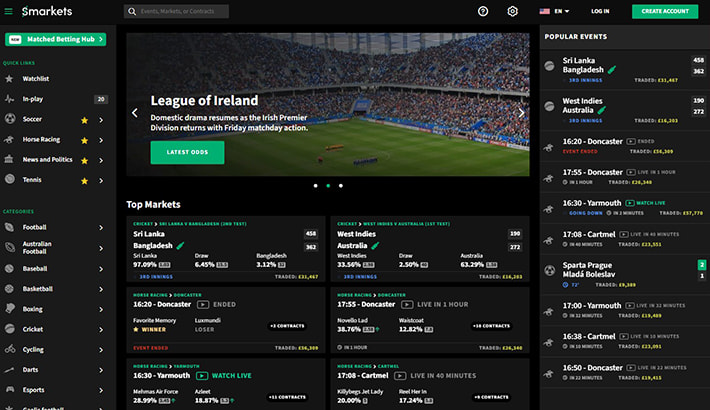Screen dimensions: 710x410
Task: Open the Tennis quick link label
Action: click(32, 179)
